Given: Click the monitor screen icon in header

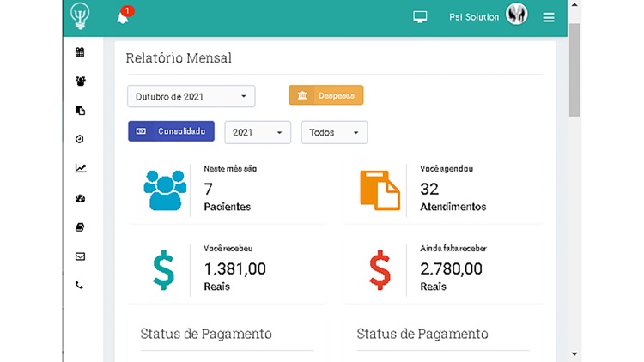Looking at the screenshot, I should (420, 17).
